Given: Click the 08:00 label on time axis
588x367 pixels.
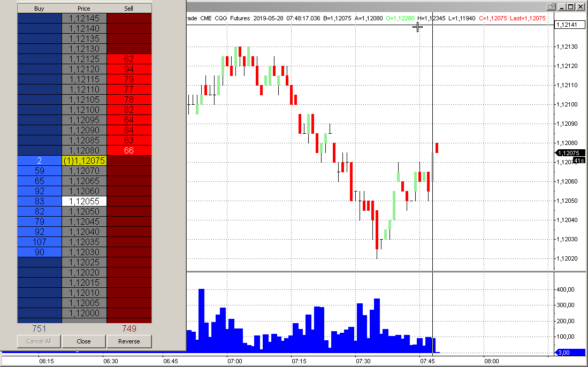Looking at the screenshot, I should [x=491, y=361].
